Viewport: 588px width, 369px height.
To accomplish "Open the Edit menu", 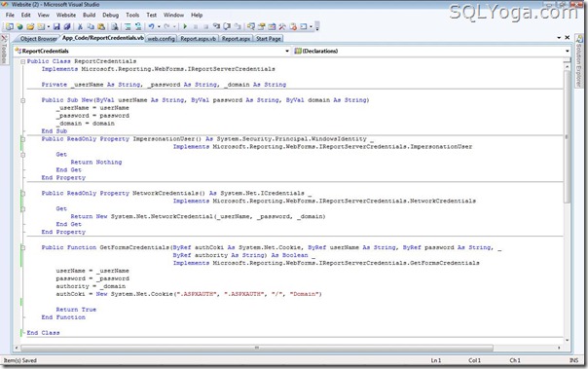I will point(26,15).
